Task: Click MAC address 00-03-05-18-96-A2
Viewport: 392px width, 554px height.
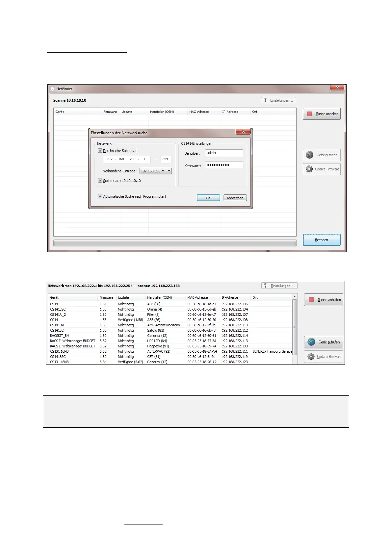Action: (202, 362)
